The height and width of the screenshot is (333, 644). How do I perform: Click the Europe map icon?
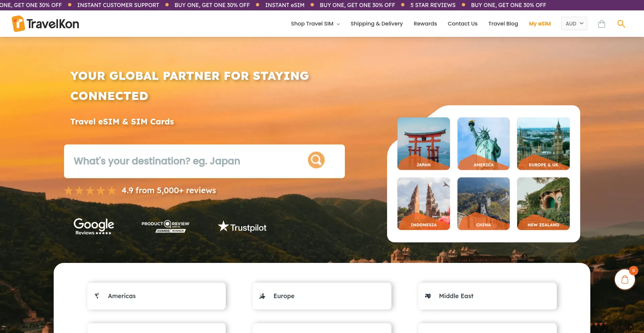click(262, 296)
